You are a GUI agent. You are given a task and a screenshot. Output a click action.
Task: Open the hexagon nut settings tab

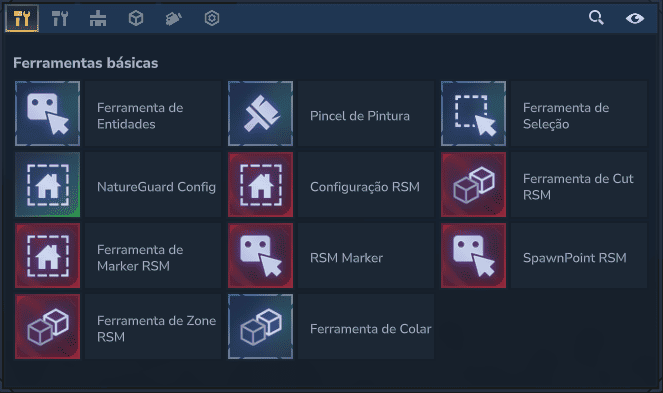[212, 18]
